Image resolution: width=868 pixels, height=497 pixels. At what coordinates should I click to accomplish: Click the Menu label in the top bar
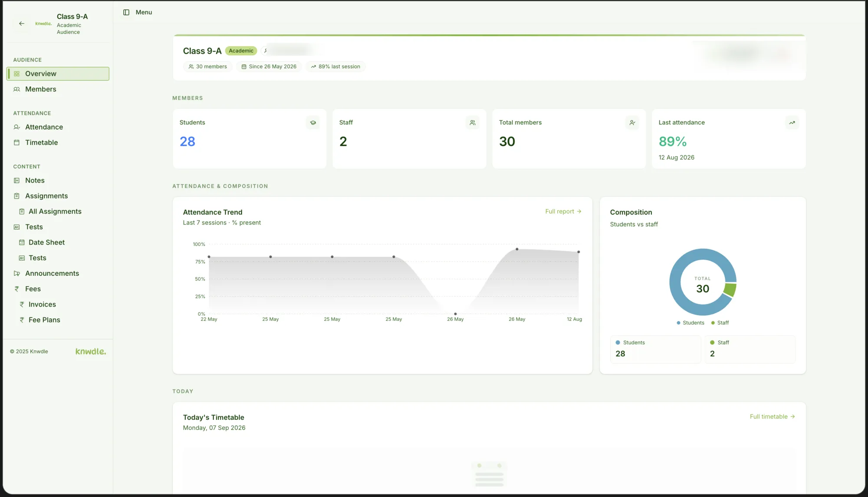coord(144,12)
